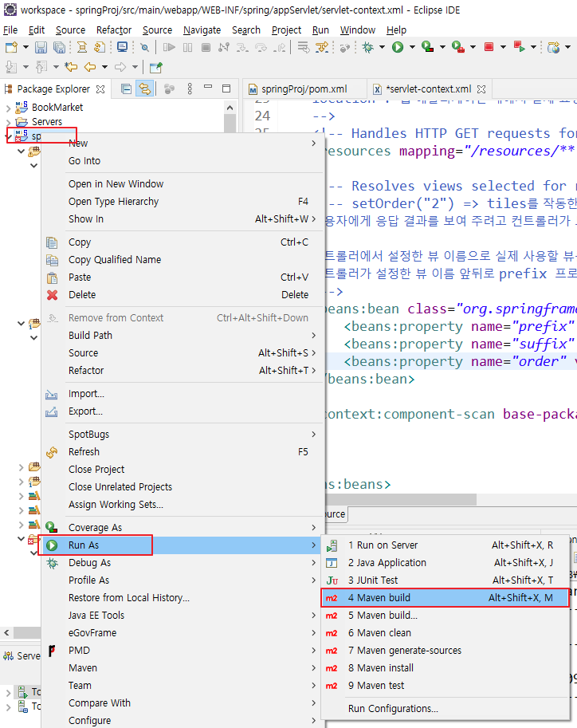Click Export... in context menu
The width and height of the screenshot is (577, 728).
[182, 411]
